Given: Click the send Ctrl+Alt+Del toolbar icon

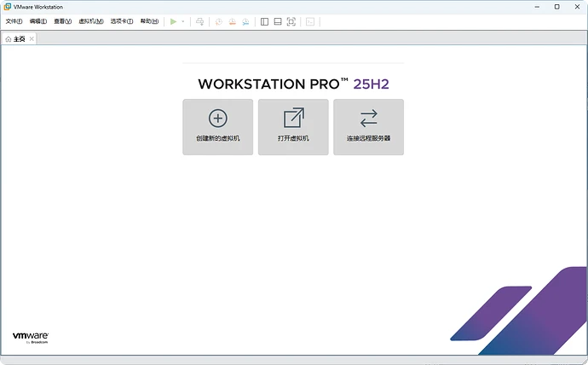Looking at the screenshot, I should (200, 22).
